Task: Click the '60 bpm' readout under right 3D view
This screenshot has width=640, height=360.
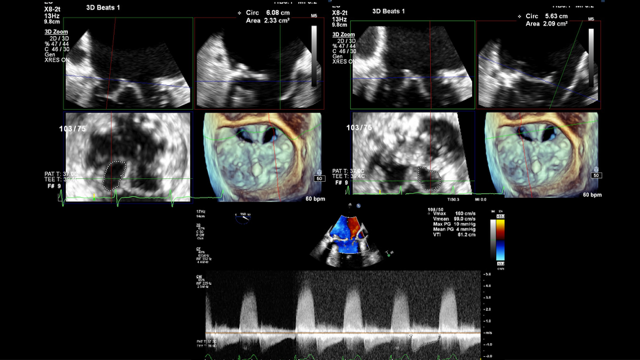Action: [x=592, y=195]
